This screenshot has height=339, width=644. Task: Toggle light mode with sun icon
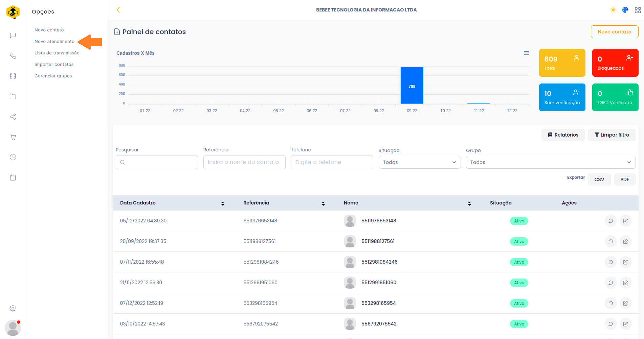pyautogui.click(x=613, y=10)
